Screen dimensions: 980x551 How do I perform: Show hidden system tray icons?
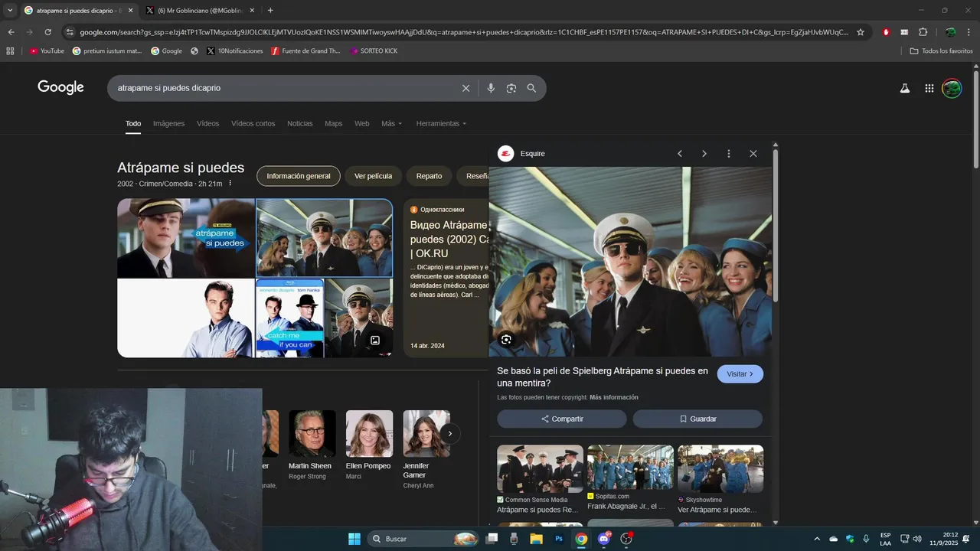pos(816,539)
